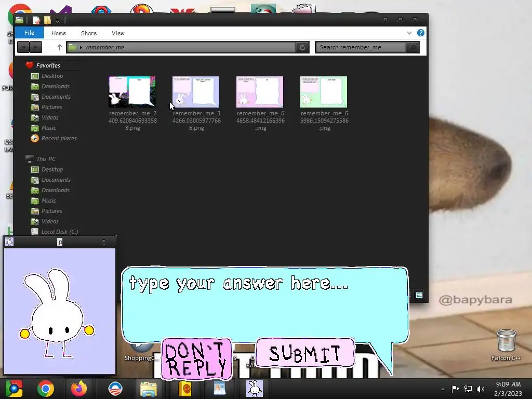Select the remember_me_65986 image thumbnail

tap(323, 91)
